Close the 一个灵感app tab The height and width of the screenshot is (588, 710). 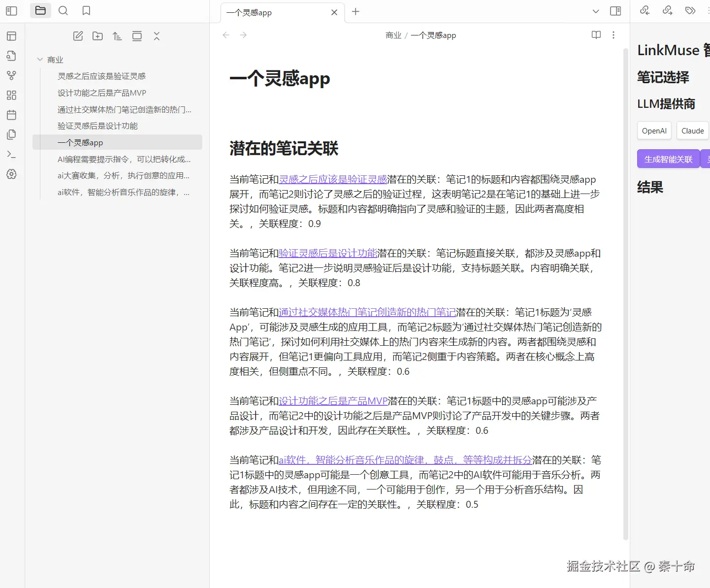click(334, 12)
